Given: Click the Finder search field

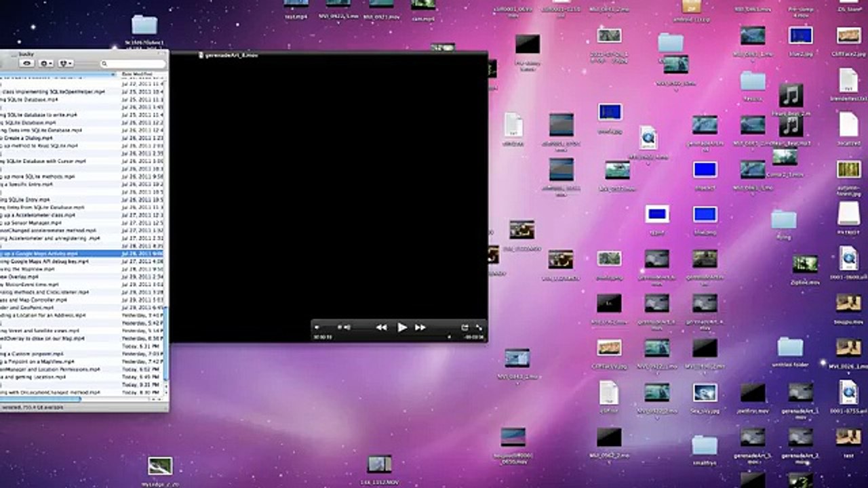Looking at the screenshot, I should (133, 64).
